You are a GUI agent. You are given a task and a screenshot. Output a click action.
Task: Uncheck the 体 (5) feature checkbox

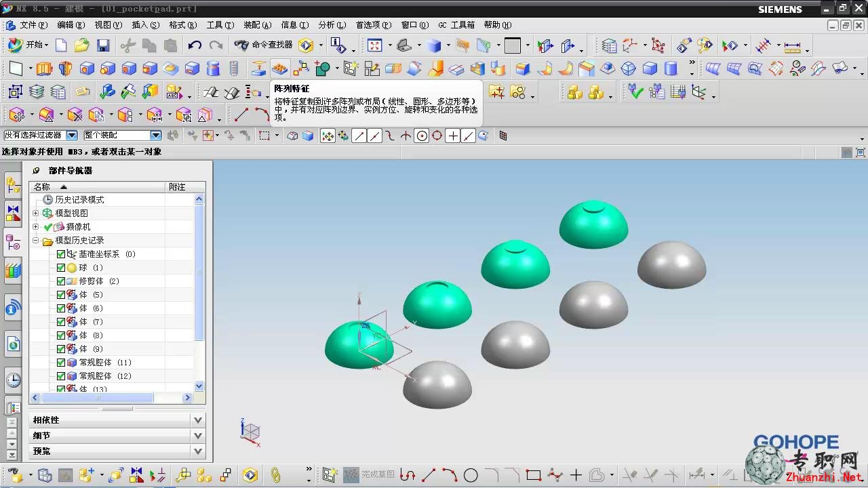click(x=61, y=295)
